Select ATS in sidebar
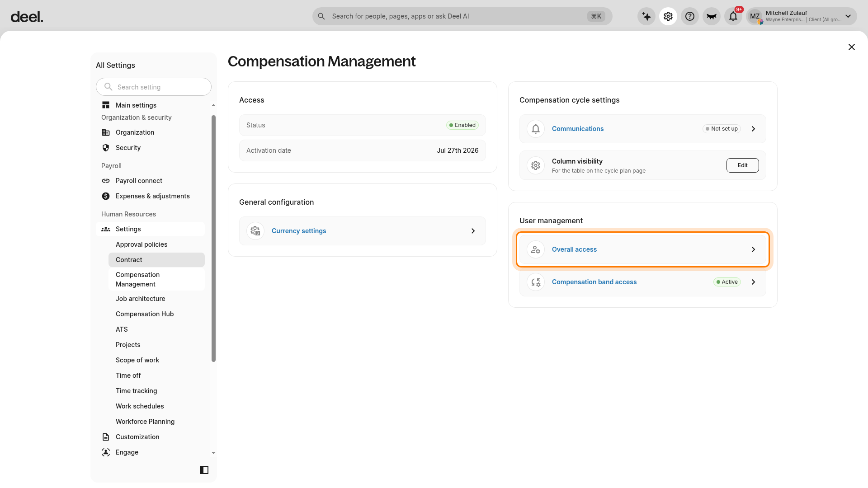Screen dimensions: 868x488 156,329
